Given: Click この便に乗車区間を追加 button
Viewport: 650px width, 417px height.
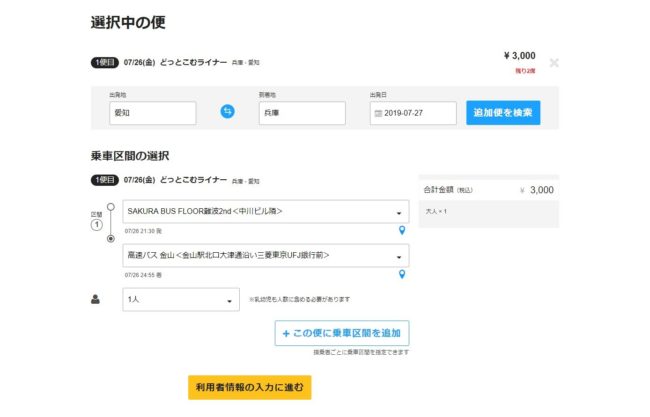Looking at the screenshot, I should pyautogui.click(x=341, y=333).
